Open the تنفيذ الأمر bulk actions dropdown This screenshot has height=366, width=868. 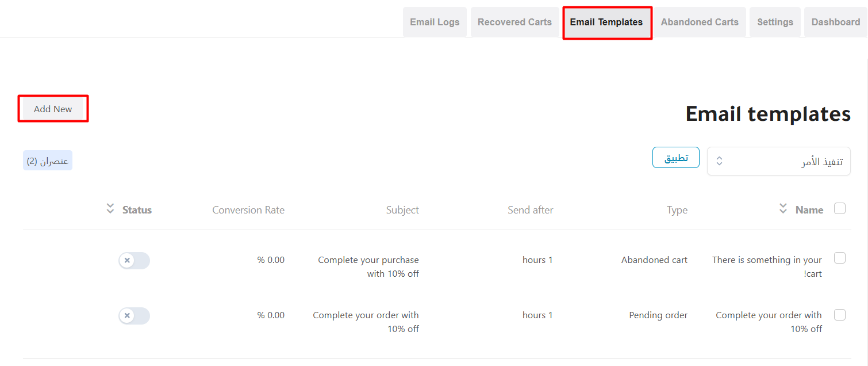point(778,162)
